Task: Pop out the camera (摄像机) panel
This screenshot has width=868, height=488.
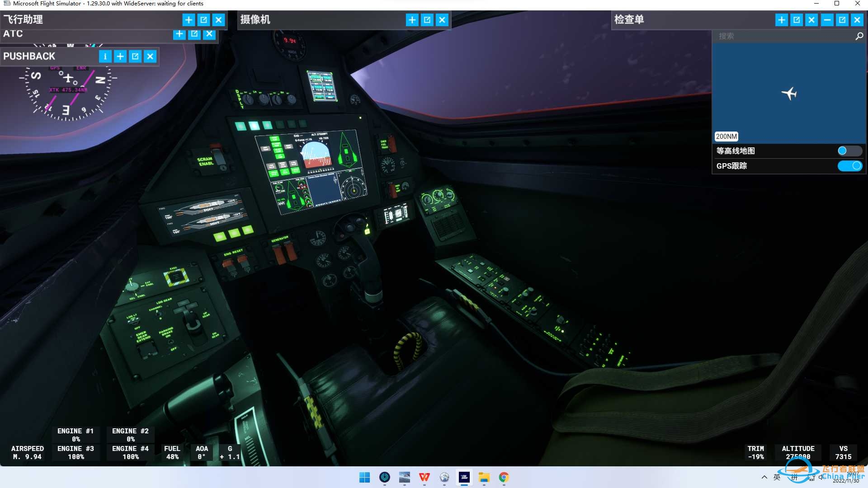Action: point(427,20)
